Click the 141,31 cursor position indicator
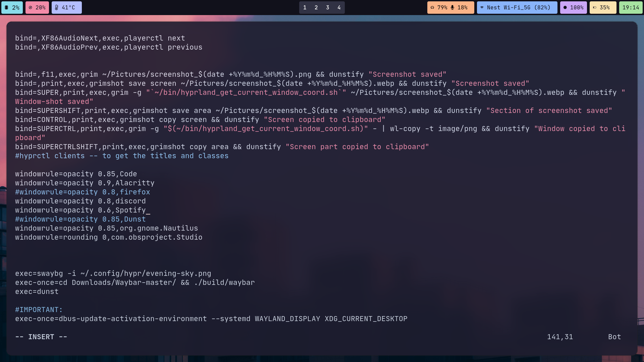Viewport: 644px width, 362px height. coord(560,337)
